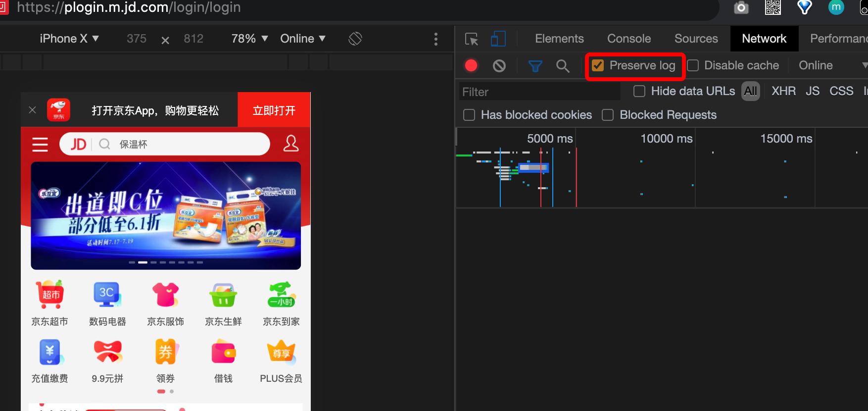This screenshot has width=868, height=411.
Task: Click the 10000 ms timeline marker
Action: pyautogui.click(x=666, y=139)
